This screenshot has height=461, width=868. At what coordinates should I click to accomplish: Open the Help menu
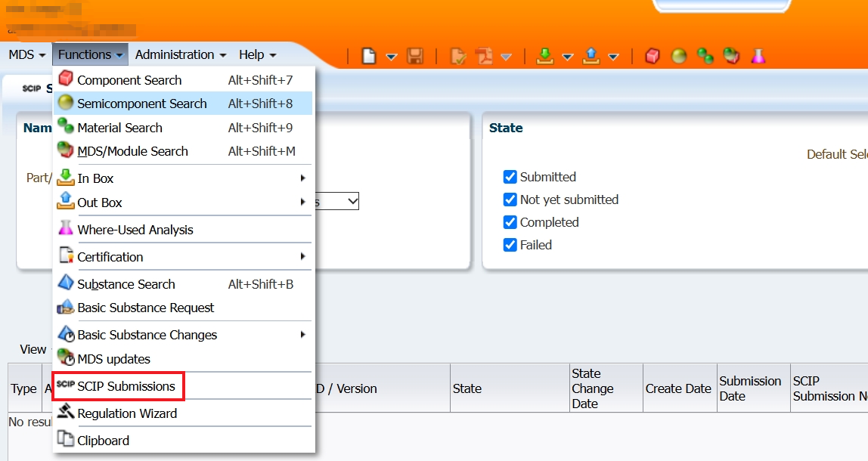257,54
